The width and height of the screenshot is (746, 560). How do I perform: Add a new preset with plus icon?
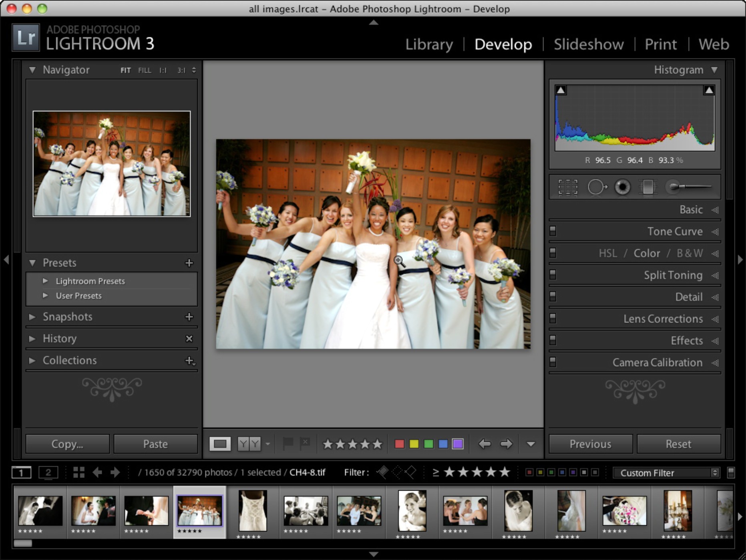coord(189,263)
